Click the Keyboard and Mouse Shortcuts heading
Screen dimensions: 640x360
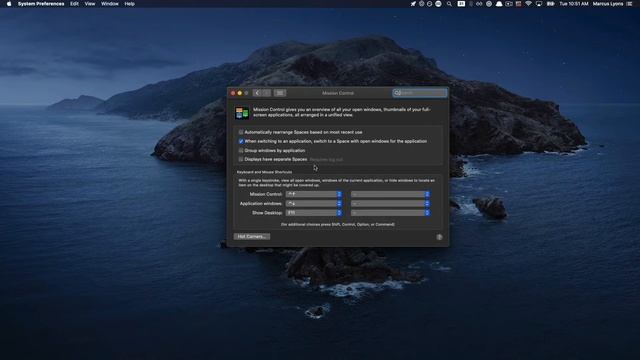pyautogui.click(x=264, y=172)
